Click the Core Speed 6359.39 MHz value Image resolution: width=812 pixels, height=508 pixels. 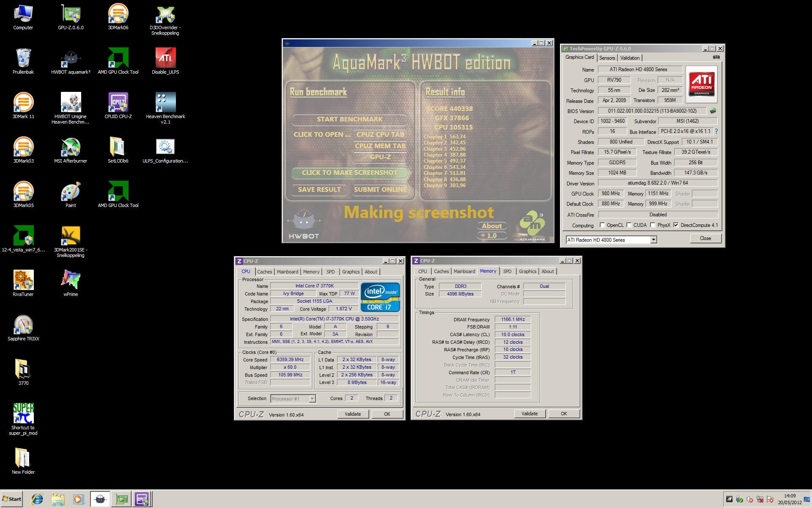(x=290, y=360)
